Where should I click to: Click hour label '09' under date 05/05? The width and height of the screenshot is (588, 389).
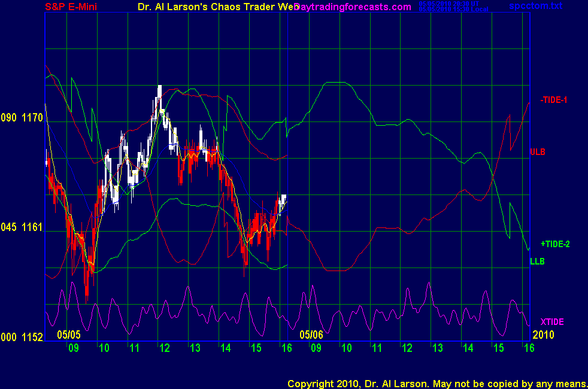[74, 348]
